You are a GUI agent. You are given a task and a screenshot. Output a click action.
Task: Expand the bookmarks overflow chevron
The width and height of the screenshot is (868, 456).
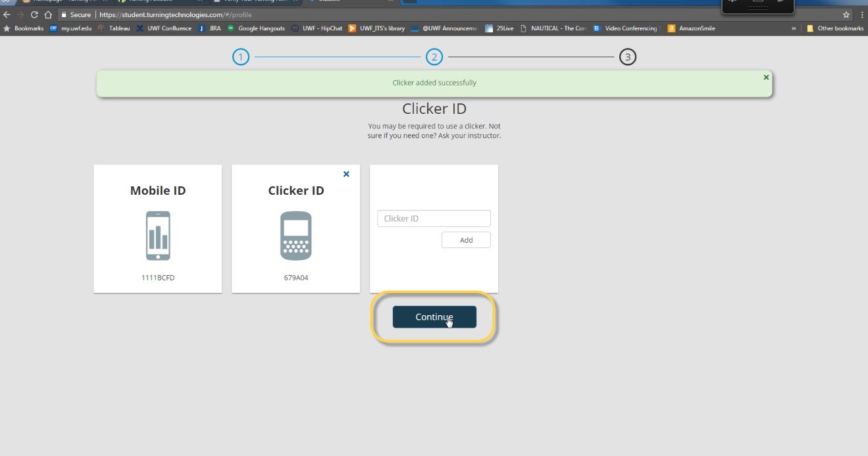click(x=794, y=28)
